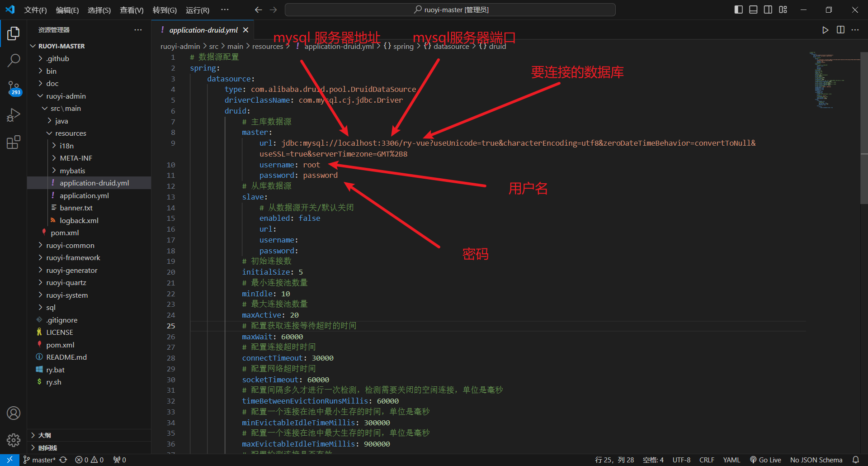Click the master* branch in status bar
The height and width of the screenshot is (466, 868).
click(x=39, y=460)
